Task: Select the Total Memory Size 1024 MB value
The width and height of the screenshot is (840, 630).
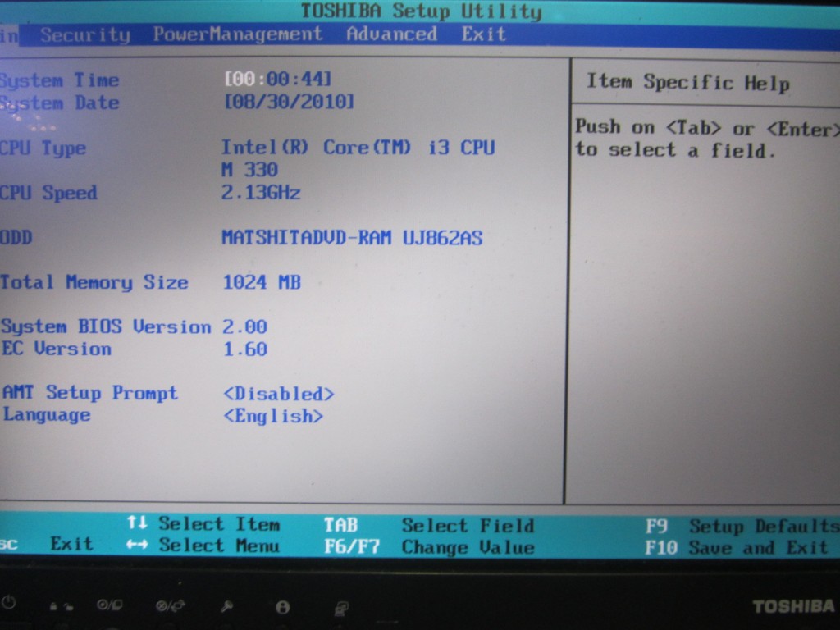Action: coord(262,282)
